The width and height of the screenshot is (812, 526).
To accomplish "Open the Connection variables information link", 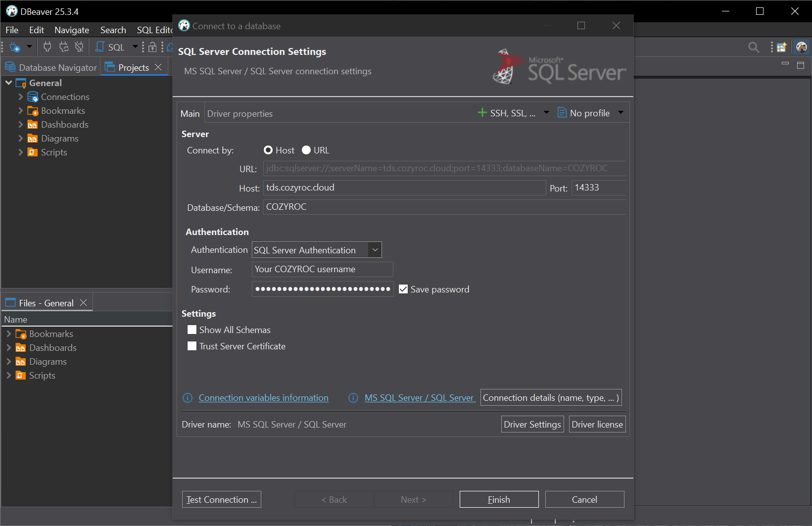I will (263, 398).
